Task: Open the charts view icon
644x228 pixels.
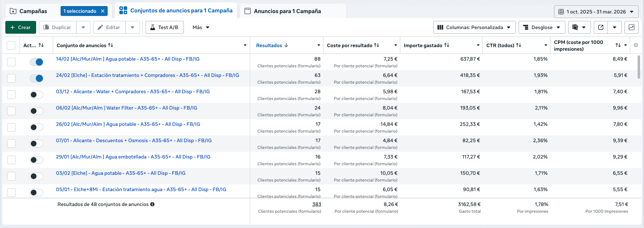Action: (631, 27)
